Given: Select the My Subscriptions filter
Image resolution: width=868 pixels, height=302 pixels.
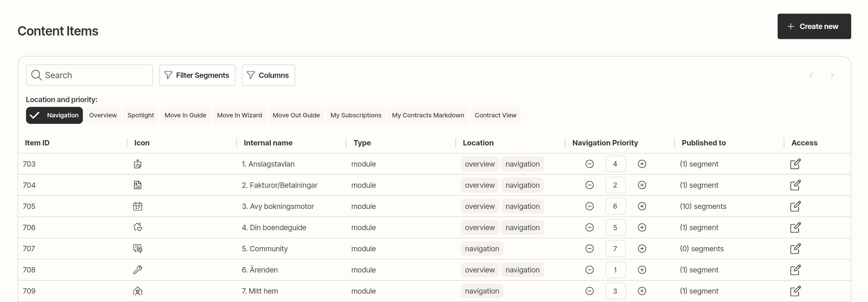Looking at the screenshot, I should pos(356,116).
